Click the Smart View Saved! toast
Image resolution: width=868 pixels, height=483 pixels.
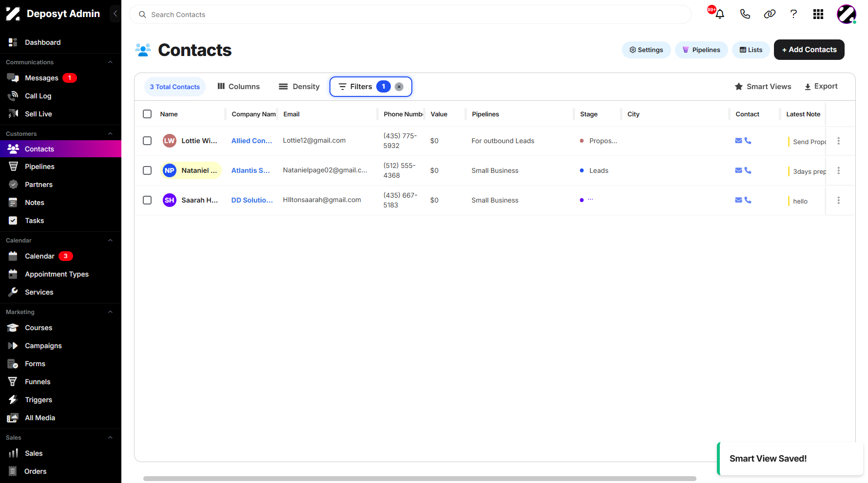pos(790,459)
